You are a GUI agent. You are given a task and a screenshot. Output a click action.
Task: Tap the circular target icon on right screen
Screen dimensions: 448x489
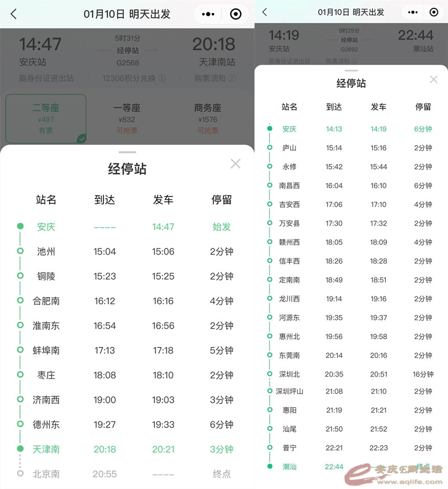[x=434, y=12]
